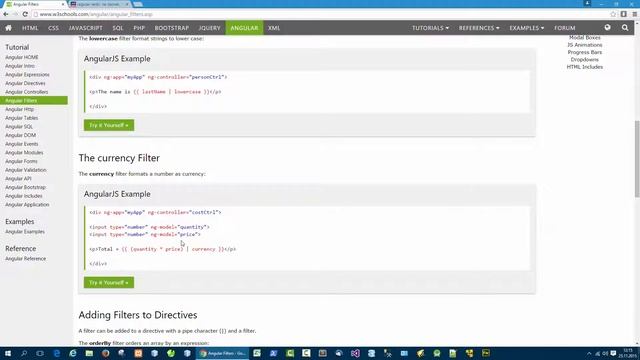Open the BOOTSTRAP menu item

(171, 28)
